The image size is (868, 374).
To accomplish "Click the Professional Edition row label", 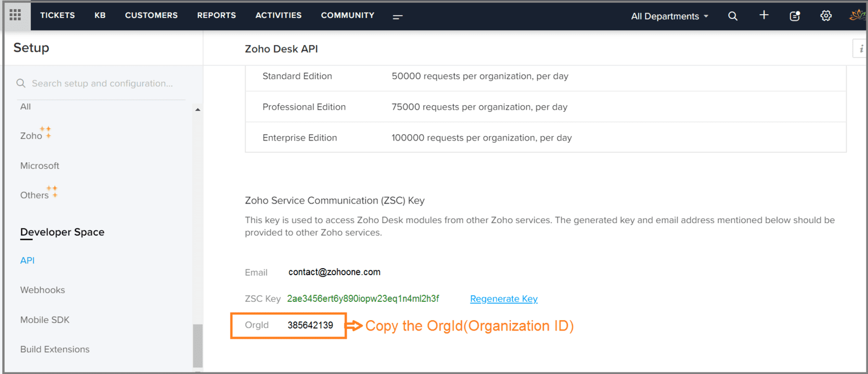I will tap(304, 107).
